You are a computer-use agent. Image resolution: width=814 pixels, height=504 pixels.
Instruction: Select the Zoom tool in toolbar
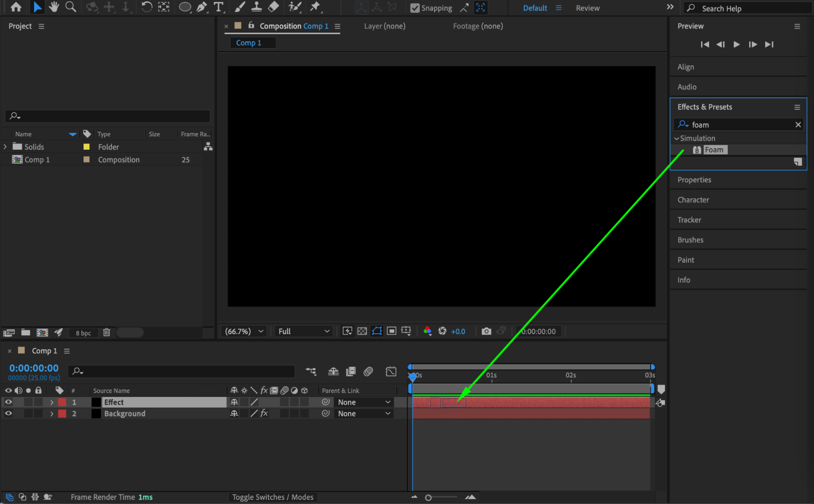[x=71, y=7]
